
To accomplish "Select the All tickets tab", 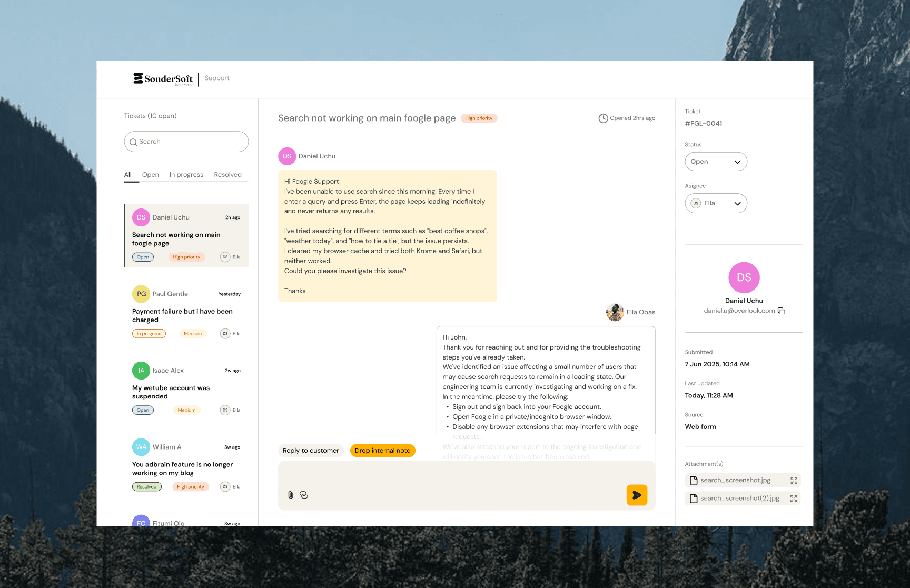I will click(128, 175).
